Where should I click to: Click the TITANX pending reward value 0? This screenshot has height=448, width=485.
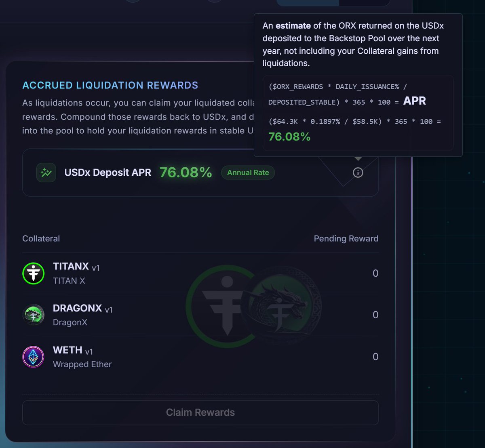[375, 273]
